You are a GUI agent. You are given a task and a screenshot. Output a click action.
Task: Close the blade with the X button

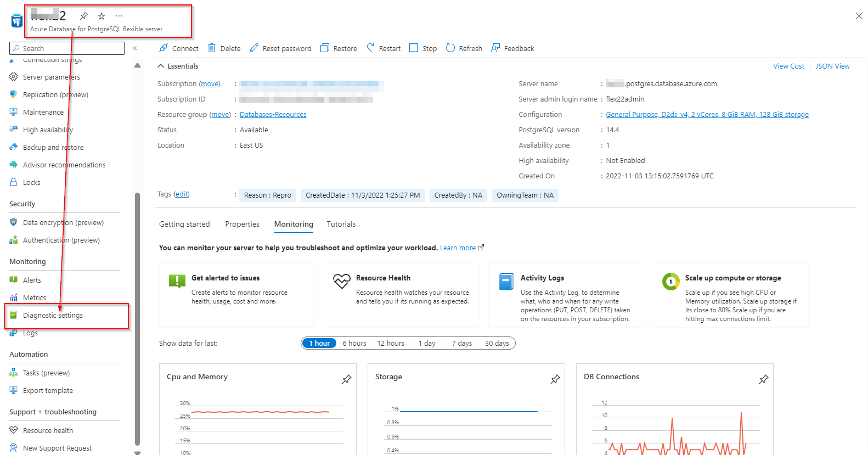[x=859, y=16]
